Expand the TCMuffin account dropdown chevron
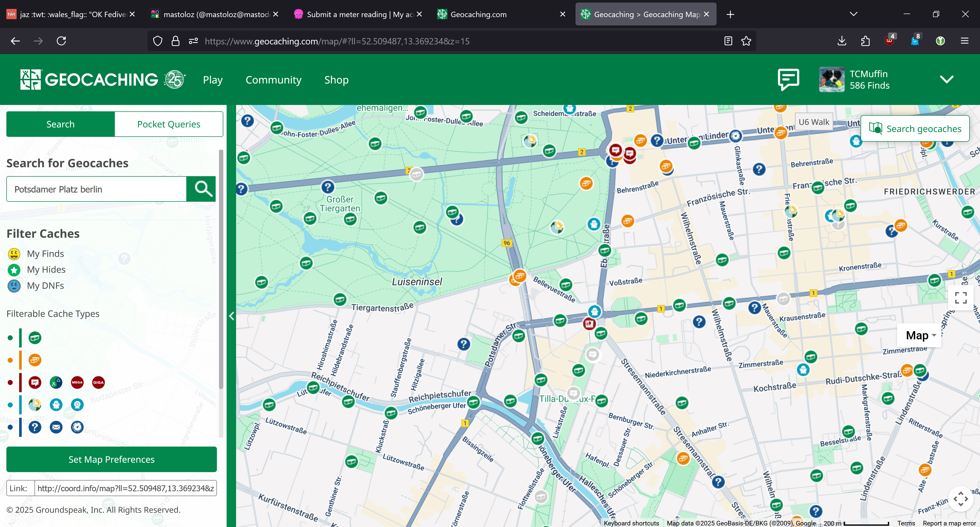This screenshot has width=980, height=527. [x=946, y=79]
